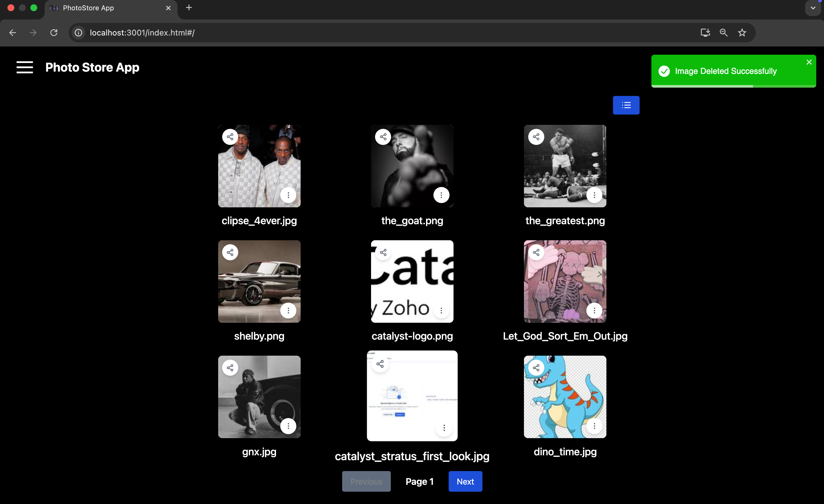Viewport: 824px width, 504px height.
Task: Share the gnx.jpg photo
Action: tap(230, 368)
